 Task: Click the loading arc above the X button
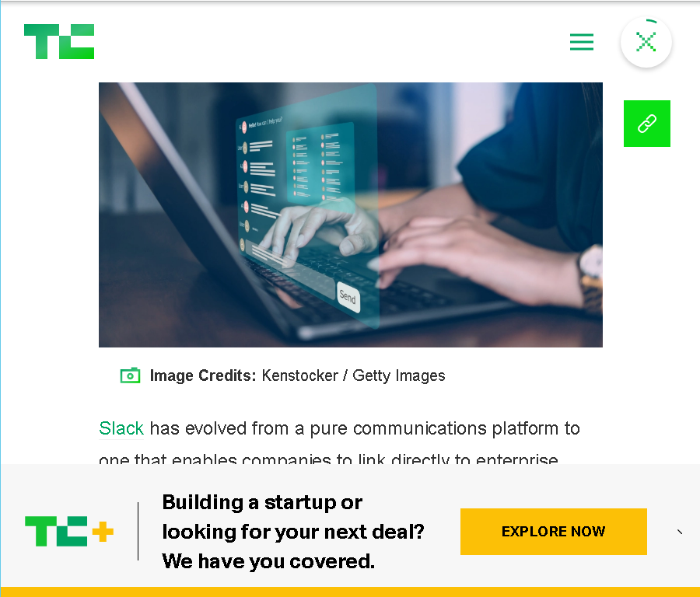coord(652,20)
